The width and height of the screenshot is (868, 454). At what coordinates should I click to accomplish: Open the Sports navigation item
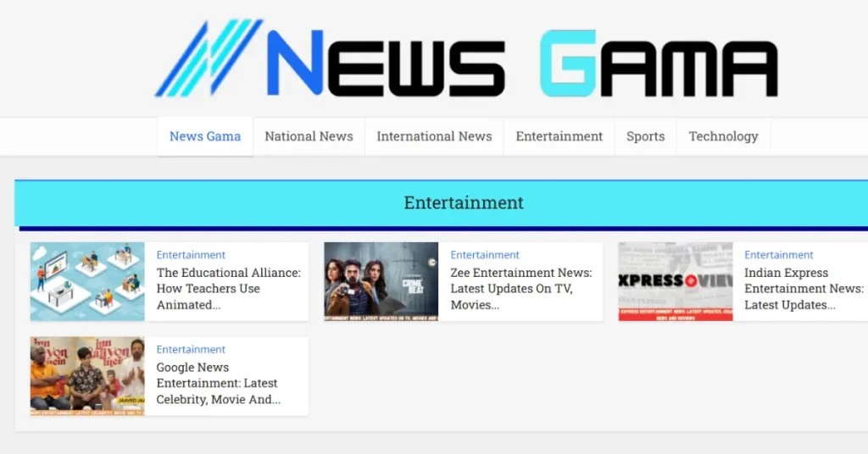(x=645, y=136)
